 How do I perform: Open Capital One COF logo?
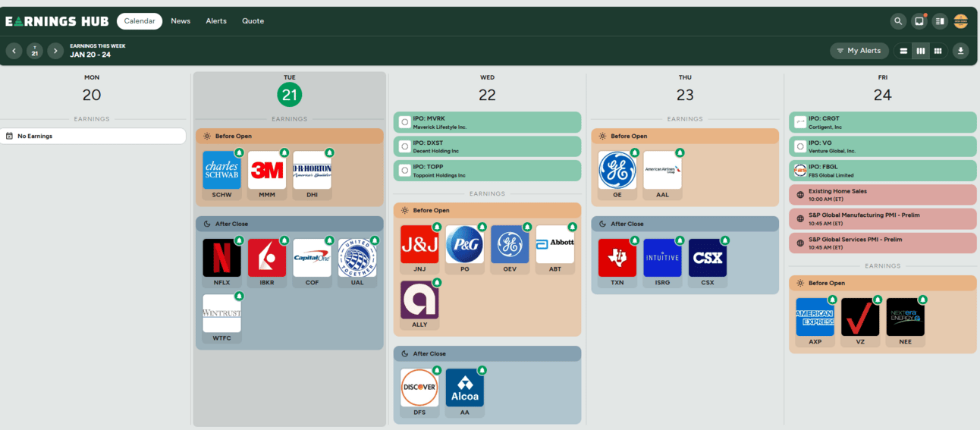tap(313, 258)
